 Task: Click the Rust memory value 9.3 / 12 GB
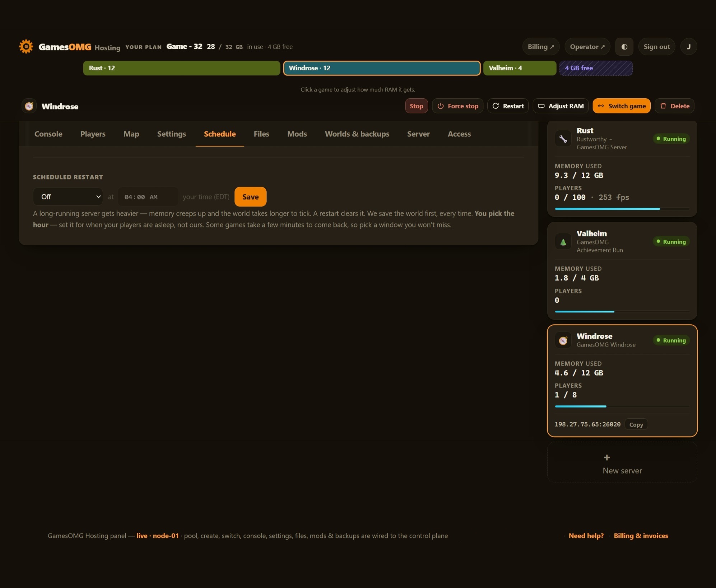pyautogui.click(x=579, y=175)
